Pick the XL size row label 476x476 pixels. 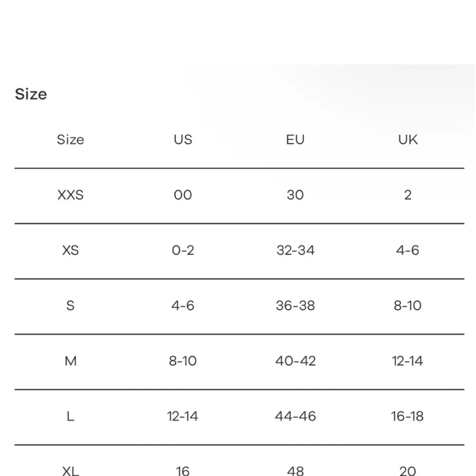[70, 470]
